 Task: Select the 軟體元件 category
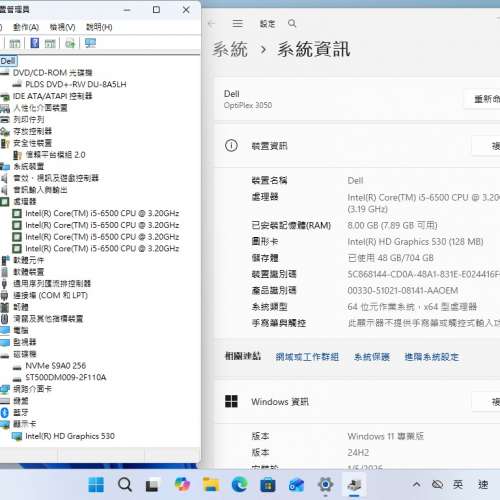tap(28, 260)
